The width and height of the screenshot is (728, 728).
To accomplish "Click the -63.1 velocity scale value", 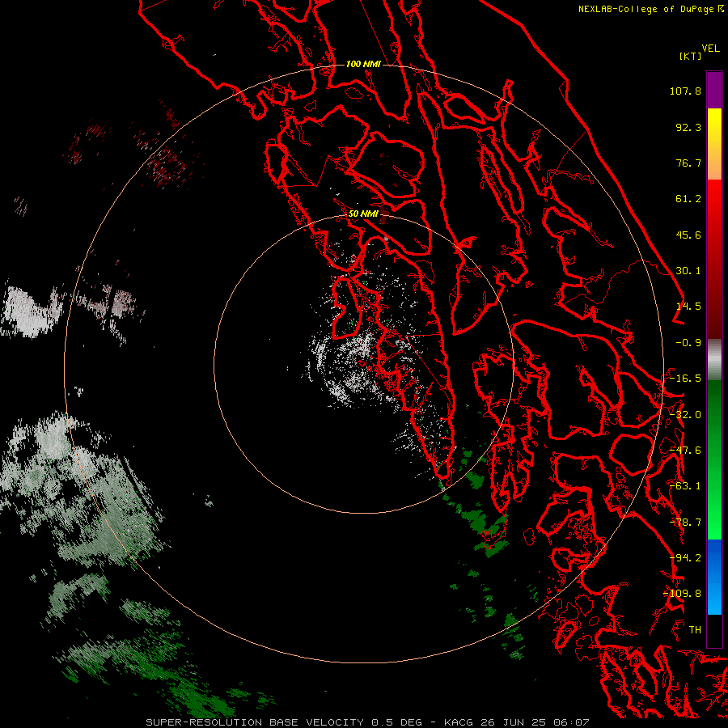I will (x=685, y=486).
